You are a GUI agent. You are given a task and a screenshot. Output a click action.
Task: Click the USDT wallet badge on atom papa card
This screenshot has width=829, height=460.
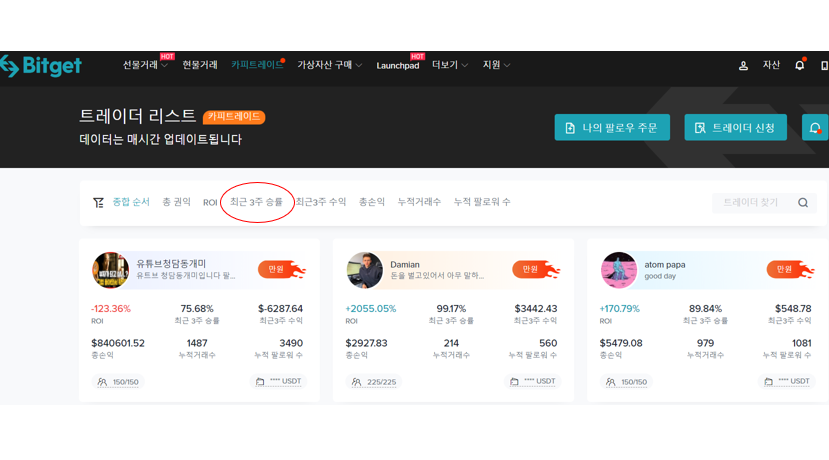(787, 381)
